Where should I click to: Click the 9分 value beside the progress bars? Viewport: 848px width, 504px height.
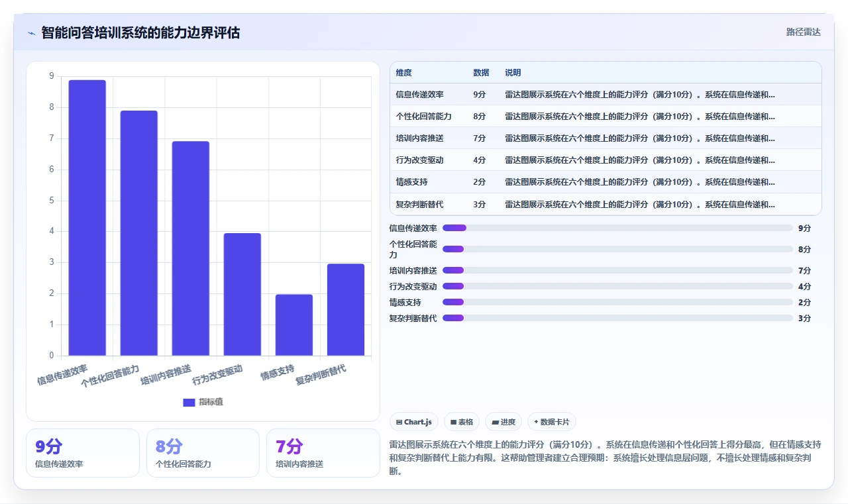click(804, 228)
